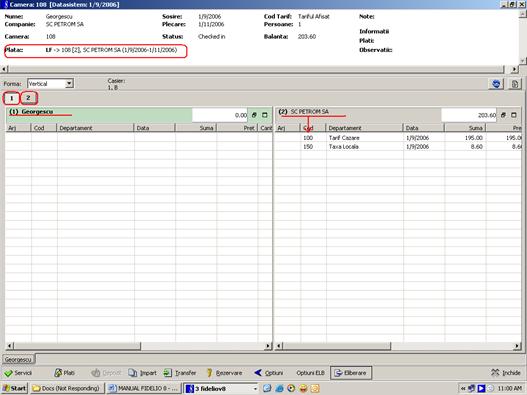Maximize the Georgescu folio window icon

tap(265, 115)
